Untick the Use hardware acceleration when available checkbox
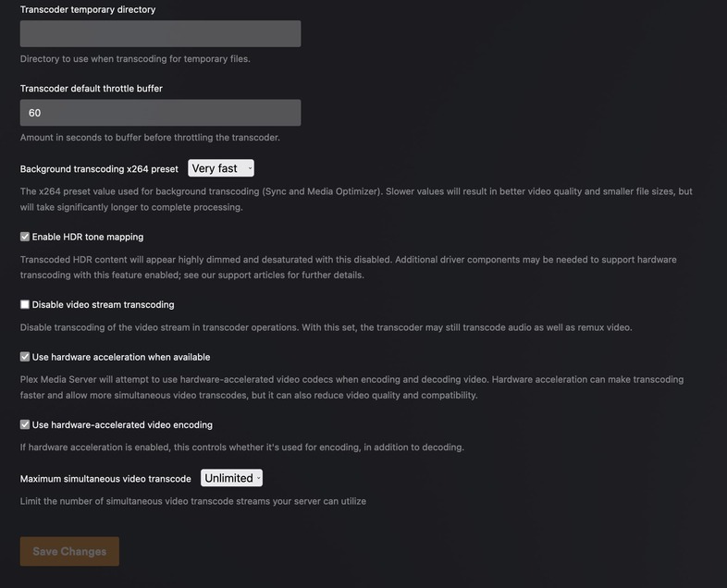The height and width of the screenshot is (588, 727). (x=25, y=357)
